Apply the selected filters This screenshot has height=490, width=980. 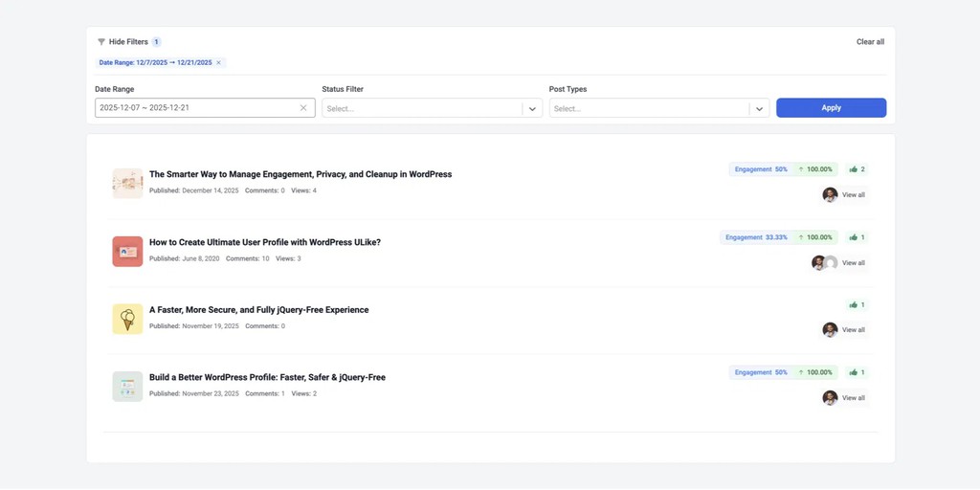[x=832, y=108]
